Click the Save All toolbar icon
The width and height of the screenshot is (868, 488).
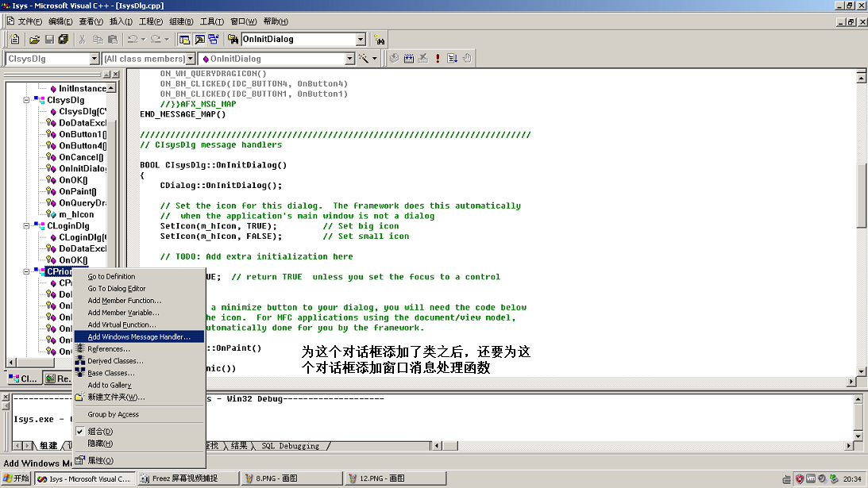(x=64, y=40)
